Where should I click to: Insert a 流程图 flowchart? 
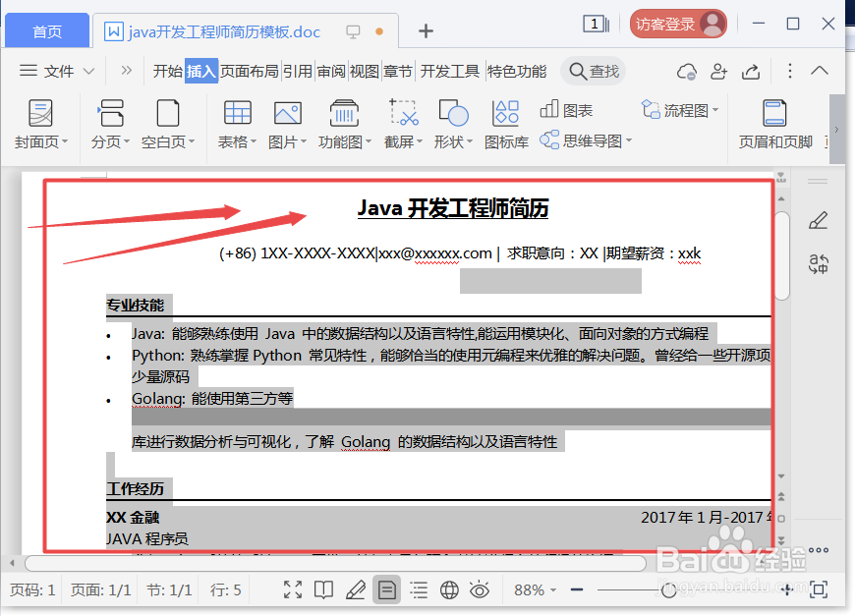[x=680, y=110]
